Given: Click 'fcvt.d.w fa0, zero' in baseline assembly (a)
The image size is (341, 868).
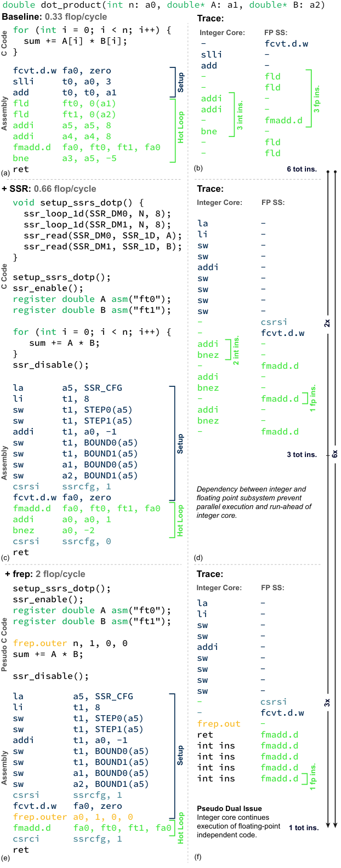Looking at the screenshot, I should pos(62,71).
